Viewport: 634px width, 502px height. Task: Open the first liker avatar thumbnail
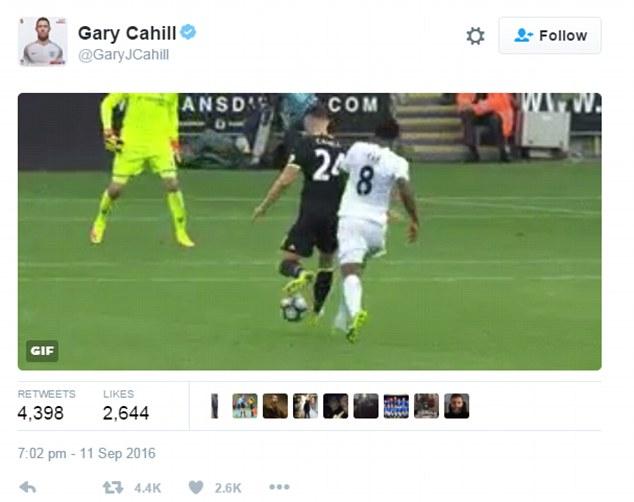[215, 406]
